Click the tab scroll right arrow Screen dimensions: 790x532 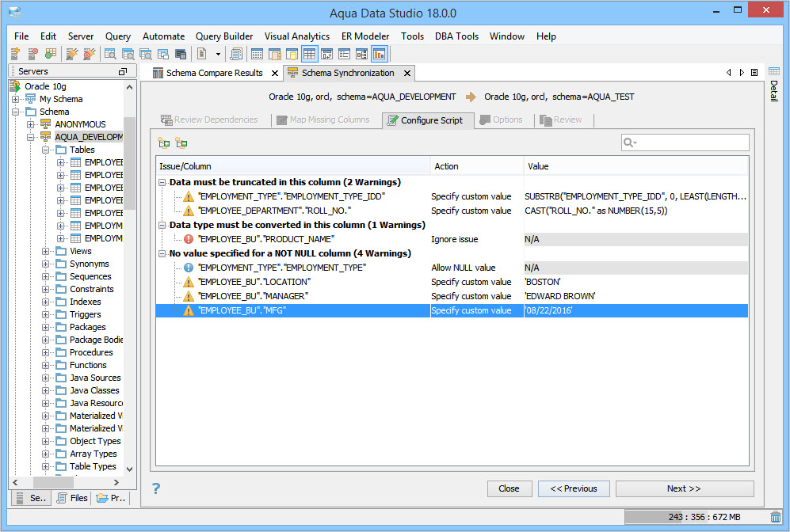pos(742,73)
